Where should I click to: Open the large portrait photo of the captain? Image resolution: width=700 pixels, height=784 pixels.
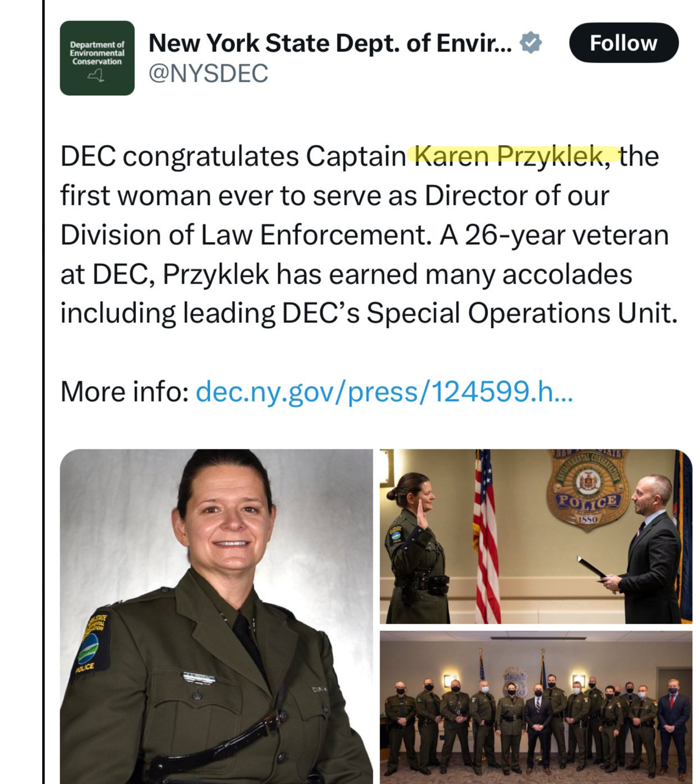pyautogui.click(x=216, y=616)
